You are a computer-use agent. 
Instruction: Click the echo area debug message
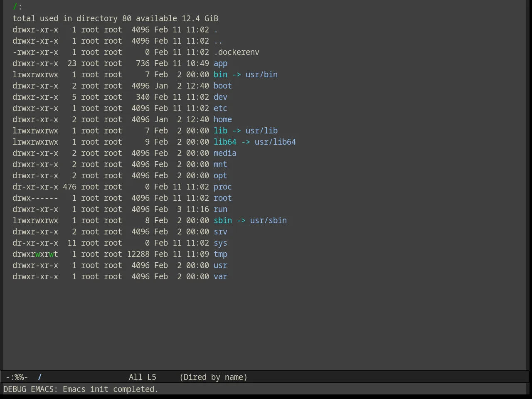81,389
